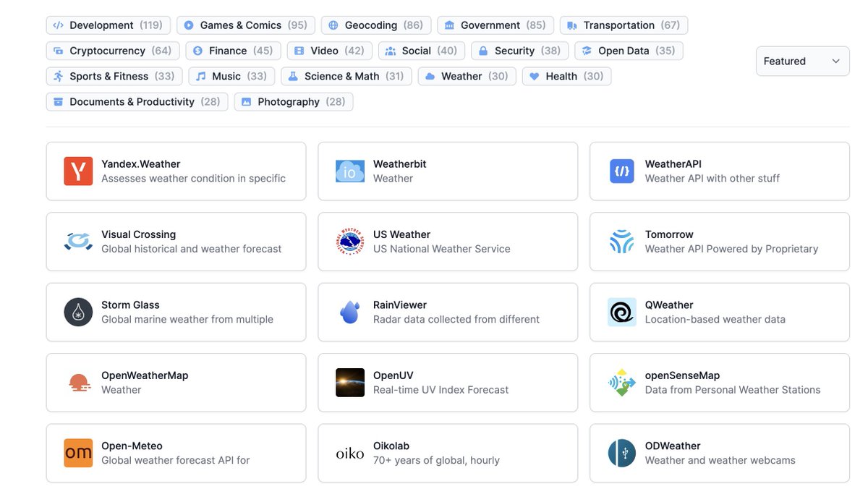Click the RainViewer blue droplet logo

[x=350, y=312]
